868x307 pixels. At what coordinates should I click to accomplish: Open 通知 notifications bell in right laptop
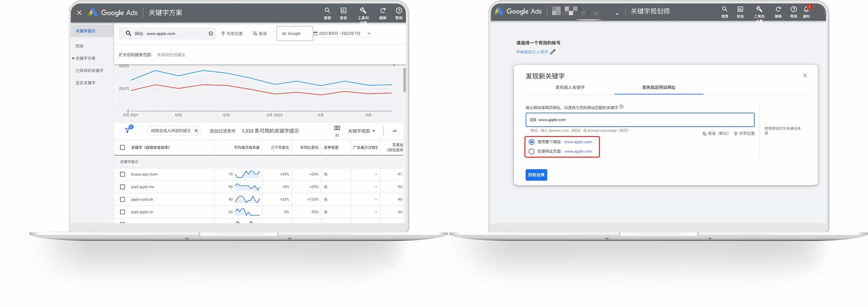(807, 9)
